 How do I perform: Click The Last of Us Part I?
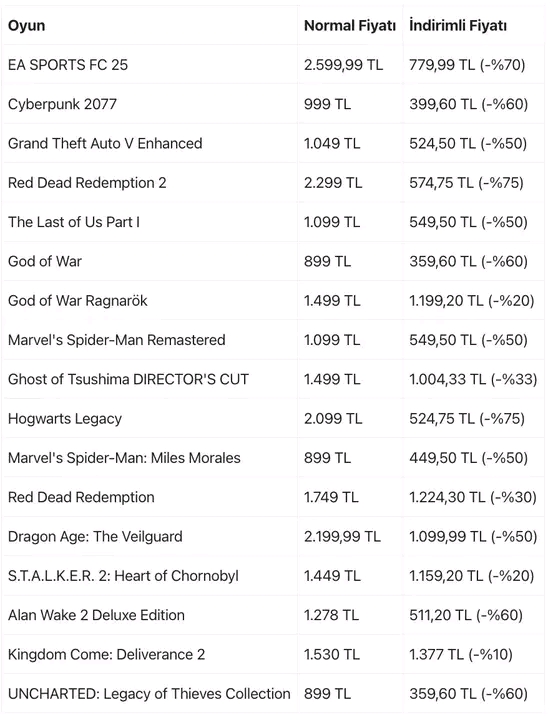point(73,222)
